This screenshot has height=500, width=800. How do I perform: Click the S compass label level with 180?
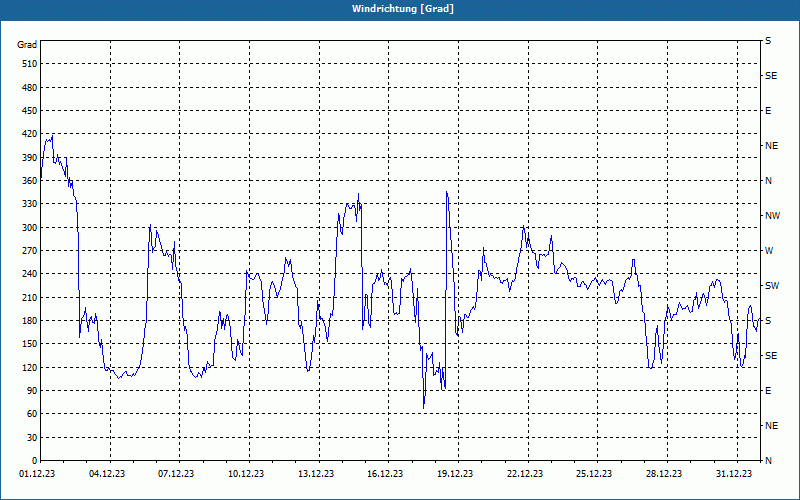[768, 321]
